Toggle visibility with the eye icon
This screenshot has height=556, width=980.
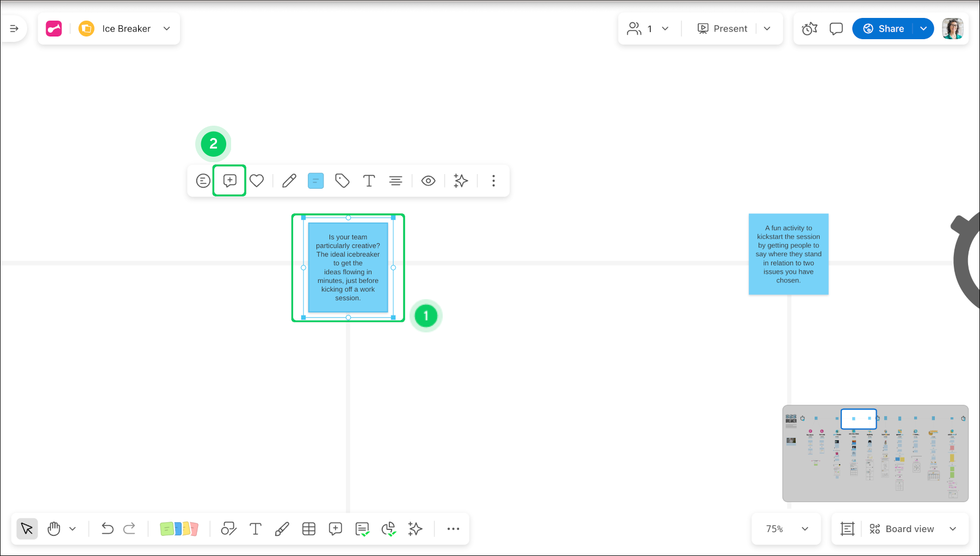tap(428, 181)
